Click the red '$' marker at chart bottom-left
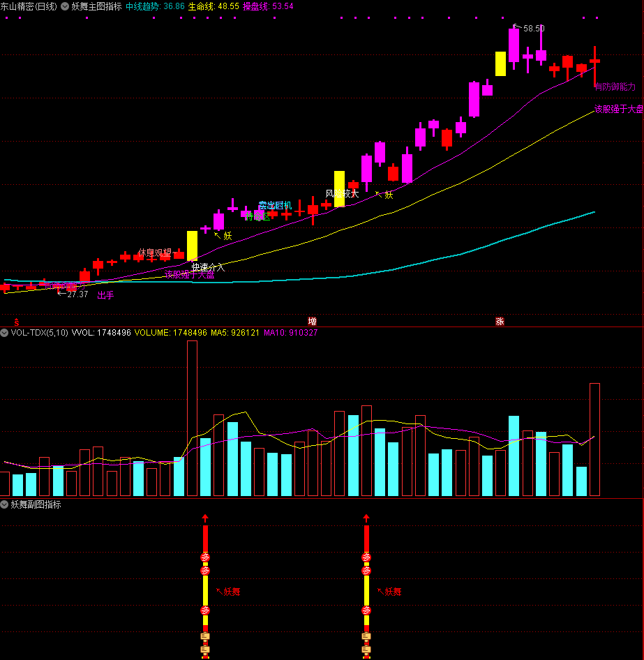The image size is (644, 660). (x=15, y=322)
